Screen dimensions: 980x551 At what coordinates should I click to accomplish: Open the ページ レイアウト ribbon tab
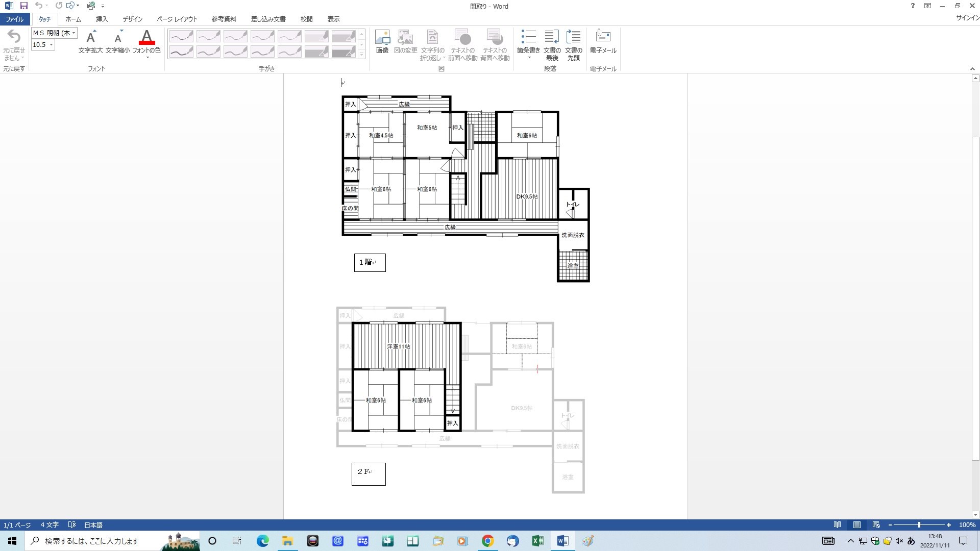[x=177, y=19]
